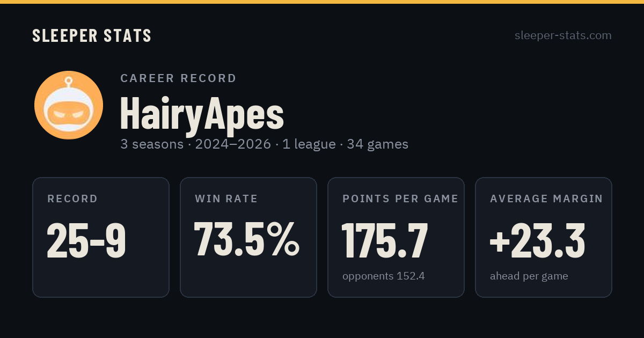The width and height of the screenshot is (644, 338).
Task: Click the Win Rate card showing 73.5%
Action: pos(248,237)
